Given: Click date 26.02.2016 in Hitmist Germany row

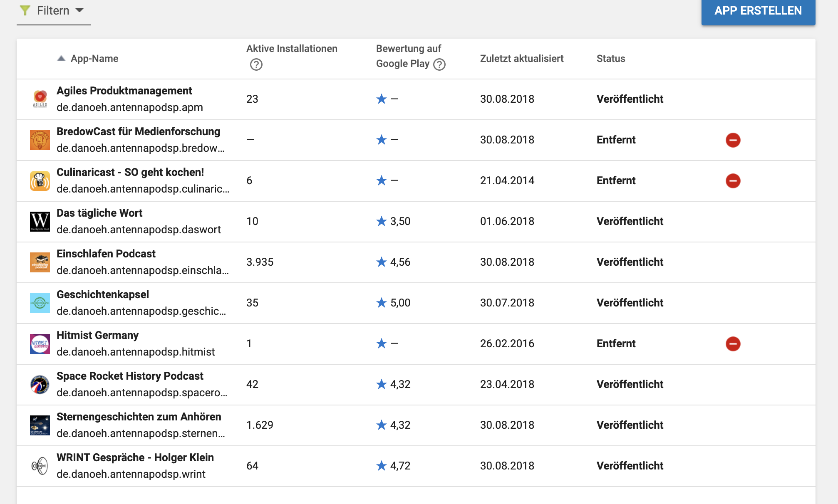Looking at the screenshot, I should click(507, 343).
